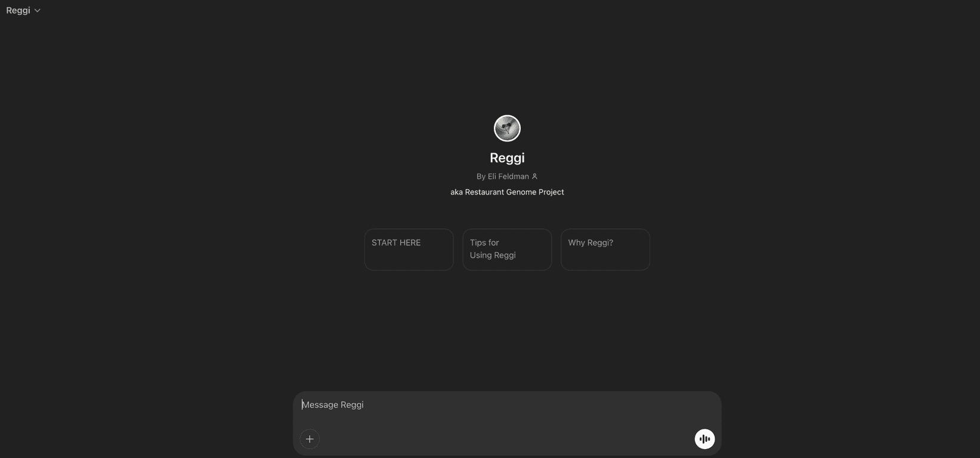The width and height of the screenshot is (980, 458).
Task: Click the aka Restaurant Genome Project description
Action: point(507,192)
